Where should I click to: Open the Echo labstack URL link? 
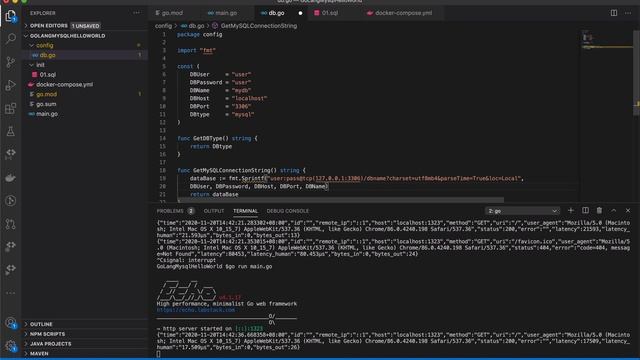196,310
